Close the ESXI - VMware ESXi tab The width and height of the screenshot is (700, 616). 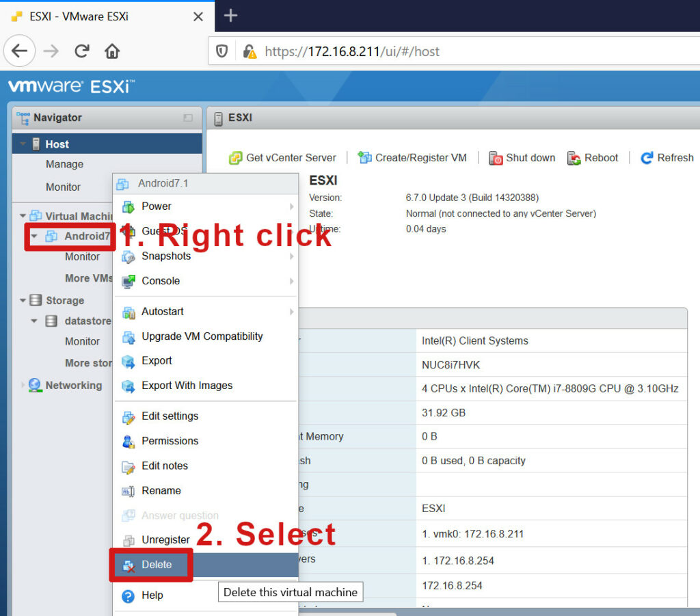pos(198,16)
